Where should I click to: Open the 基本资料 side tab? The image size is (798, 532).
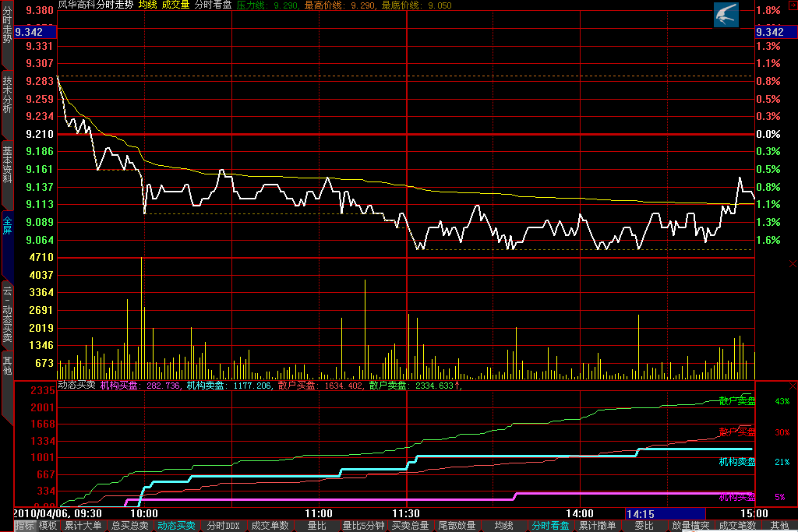[x=7, y=164]
